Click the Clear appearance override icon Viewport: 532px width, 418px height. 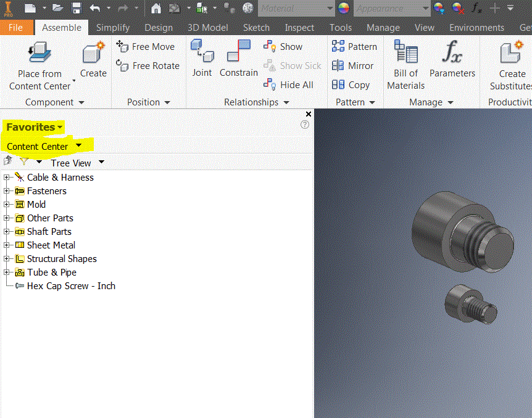click(x=458, y=8)
